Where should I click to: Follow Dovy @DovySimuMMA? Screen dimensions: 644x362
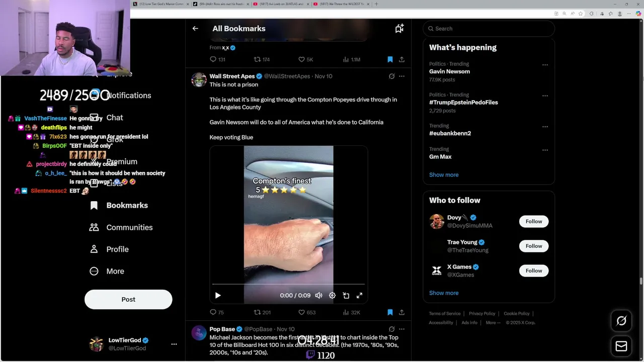point(534,221)
